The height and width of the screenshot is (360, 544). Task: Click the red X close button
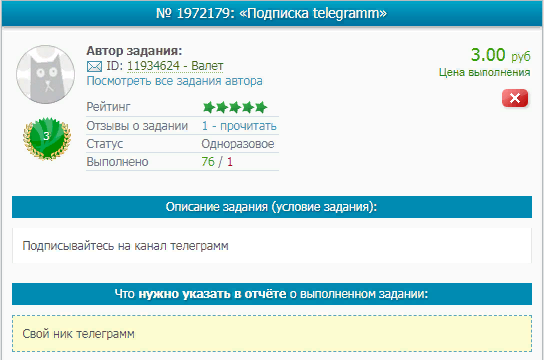pos(515,98)
